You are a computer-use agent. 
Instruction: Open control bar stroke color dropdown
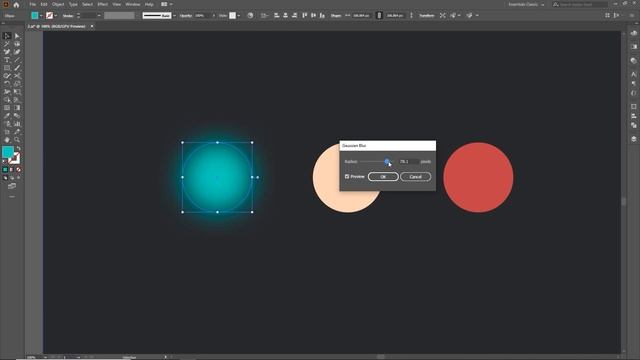point(56,16)
